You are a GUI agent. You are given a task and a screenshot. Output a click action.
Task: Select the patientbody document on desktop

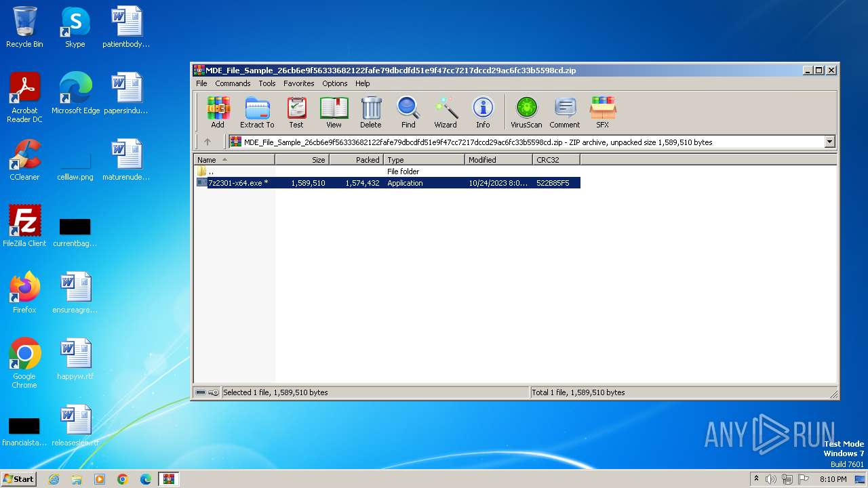[126, 27]
